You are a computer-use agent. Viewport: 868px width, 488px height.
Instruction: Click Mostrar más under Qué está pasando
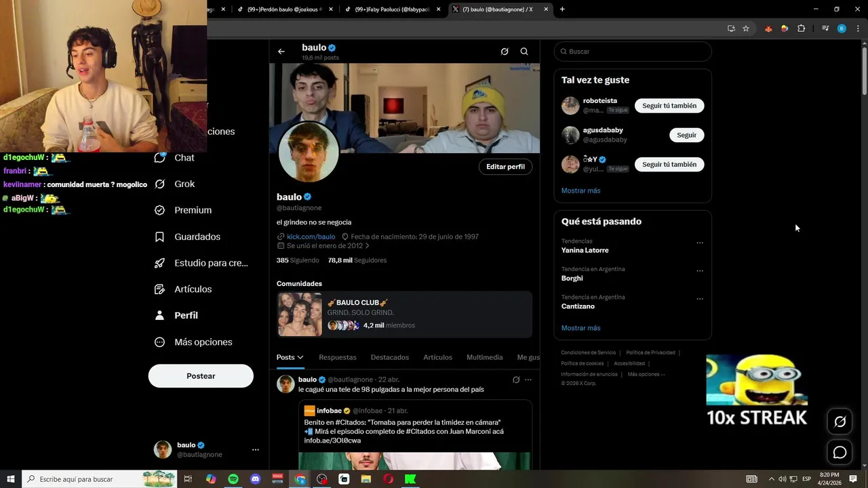click(x=580, y=328)
